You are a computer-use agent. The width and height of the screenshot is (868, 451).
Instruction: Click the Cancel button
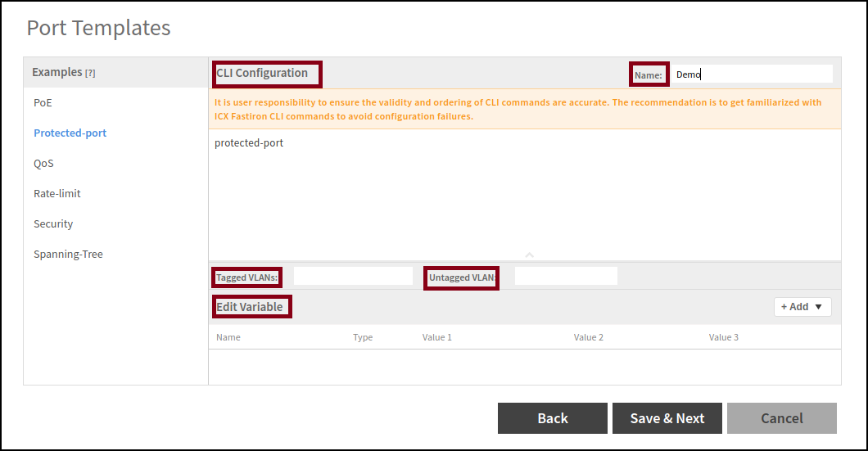(x=782, y=418)
